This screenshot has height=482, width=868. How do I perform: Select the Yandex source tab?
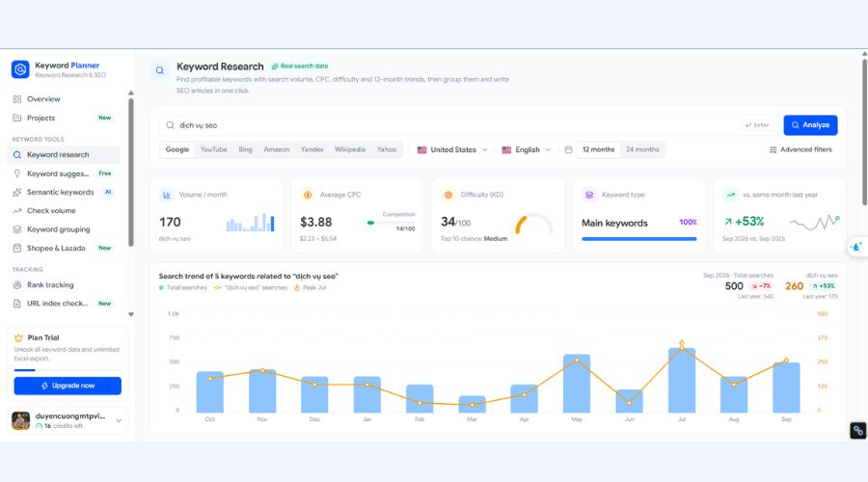coord(312,149)
